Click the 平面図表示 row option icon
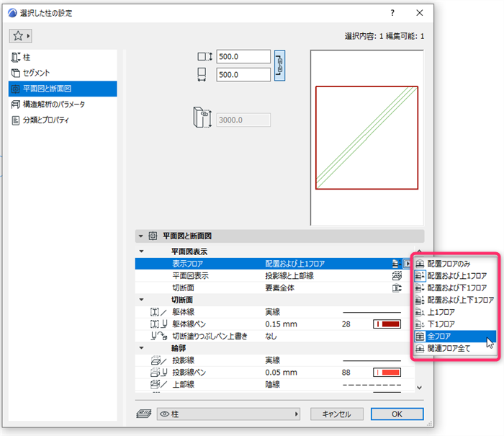This screenshot has width=504, height=436. coord(397,276)
